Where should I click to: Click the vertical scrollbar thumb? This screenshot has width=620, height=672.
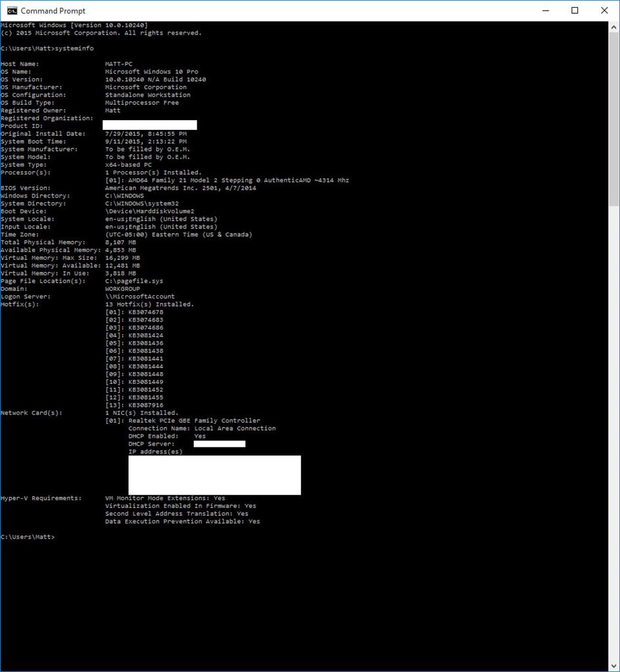613,119
